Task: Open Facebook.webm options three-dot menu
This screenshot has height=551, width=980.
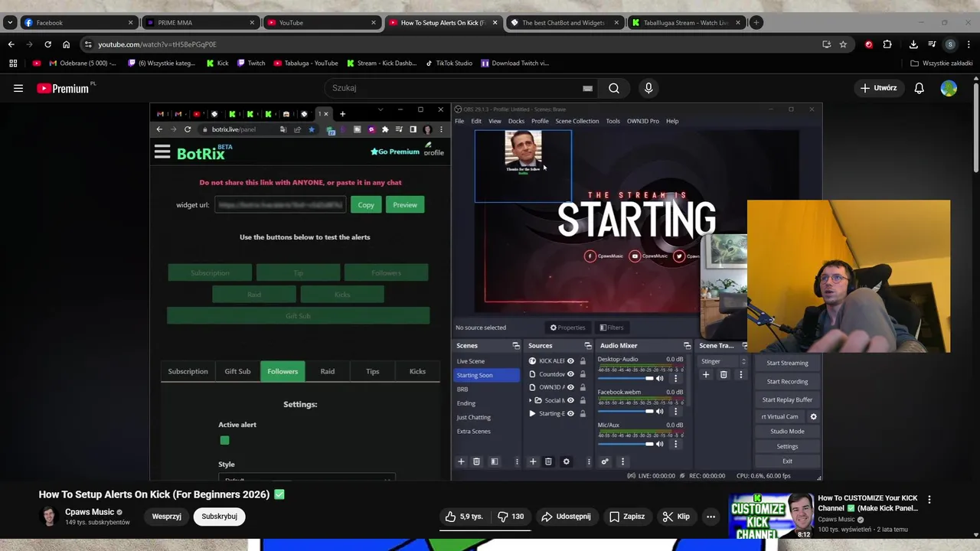Action: 675,411
